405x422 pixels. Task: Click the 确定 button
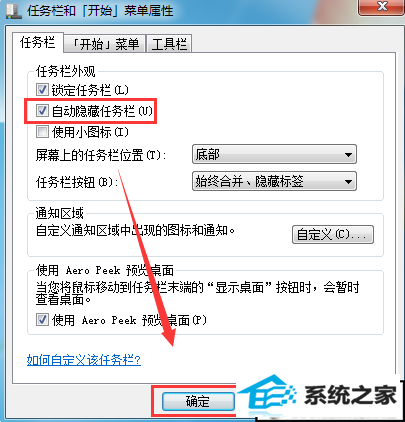coord(198,401)
